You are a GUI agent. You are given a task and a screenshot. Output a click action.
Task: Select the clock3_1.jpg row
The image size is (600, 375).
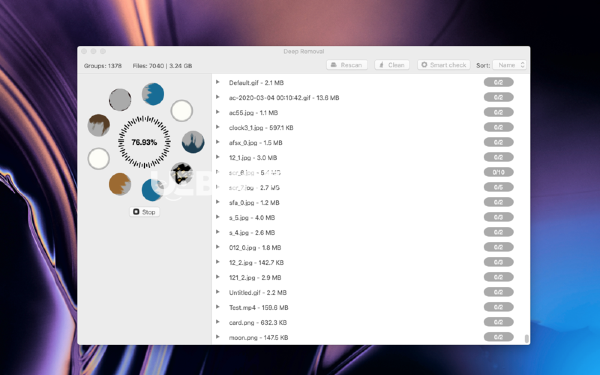click(370, 127)
